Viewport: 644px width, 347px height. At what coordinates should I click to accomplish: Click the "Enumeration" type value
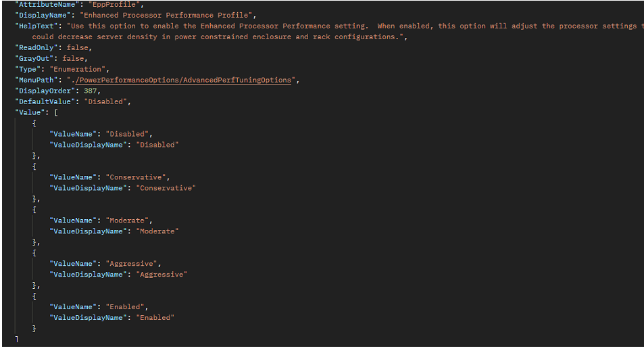click(77, 69)
